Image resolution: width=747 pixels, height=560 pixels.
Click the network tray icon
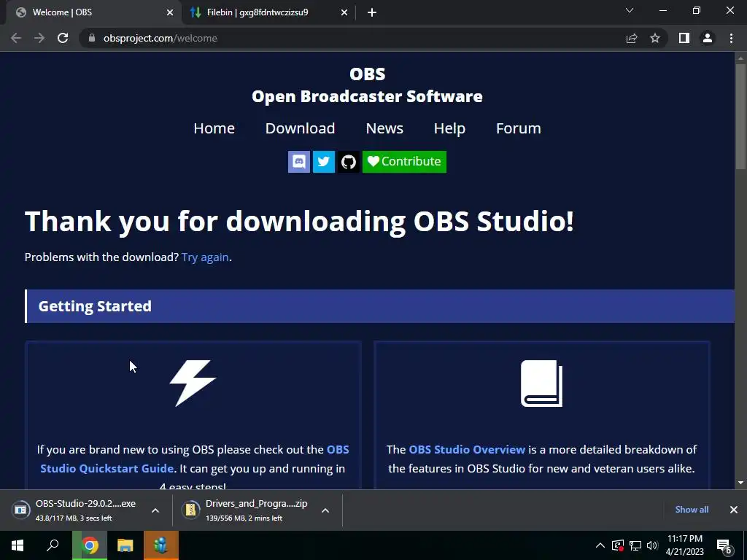(x=635, y=545)
